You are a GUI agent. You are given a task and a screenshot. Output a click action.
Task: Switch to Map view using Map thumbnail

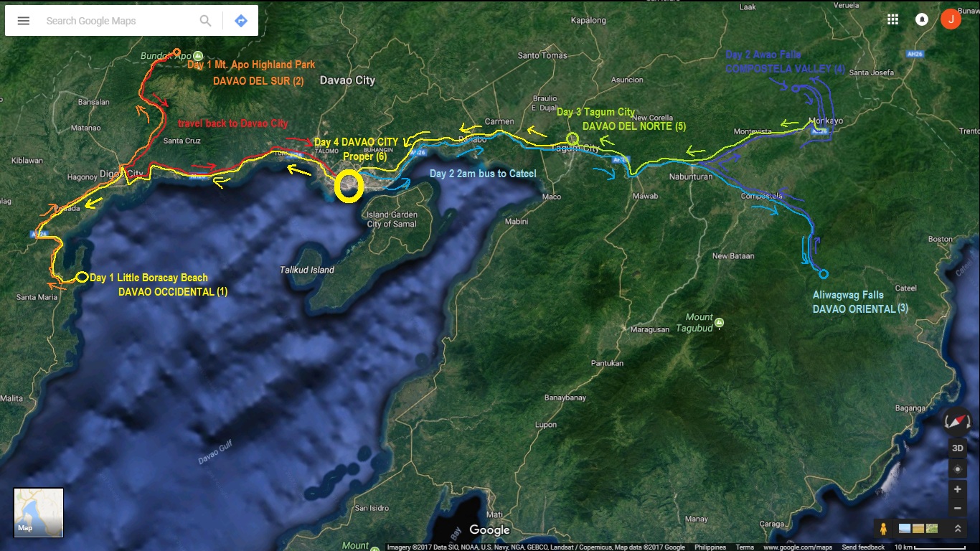click(x=39, y=512)
